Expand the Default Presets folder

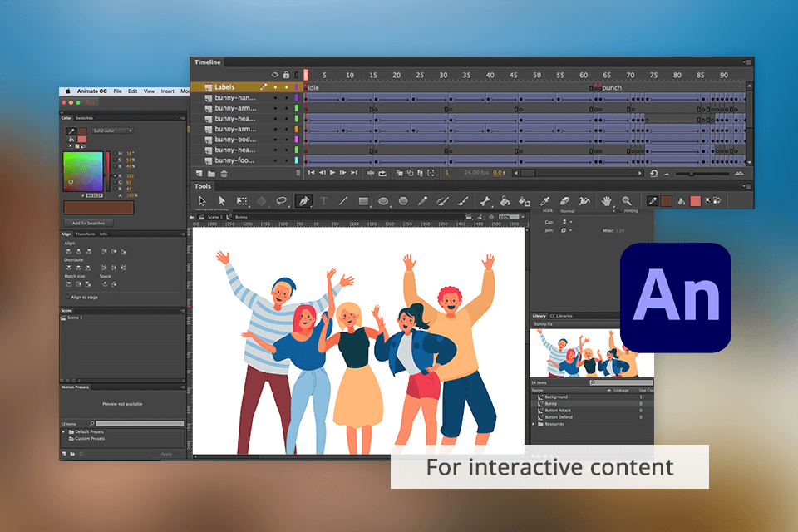[64, 431]
